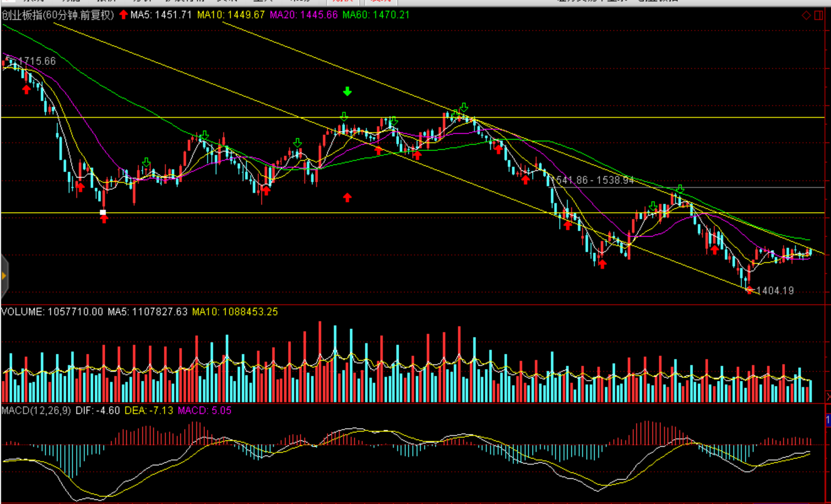The height and width of the screenshot is (504, 831).
Task: Click the MA10 yellow average label
Action: click(231, 15)
